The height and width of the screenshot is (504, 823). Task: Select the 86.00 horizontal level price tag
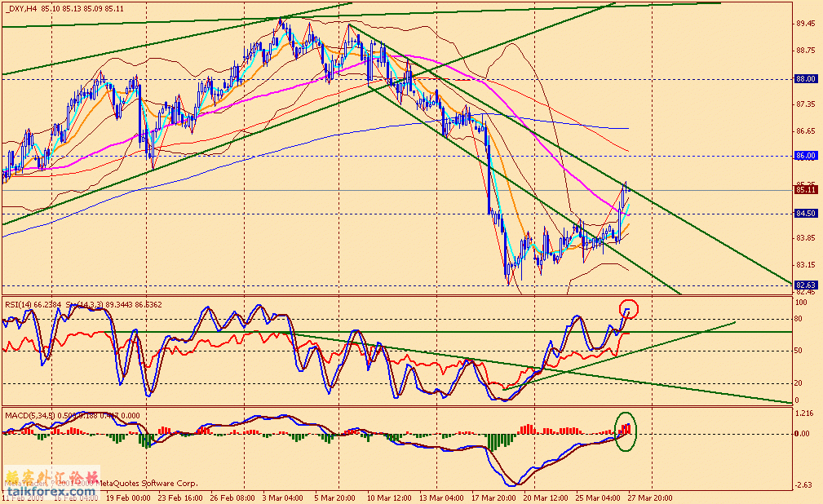point(806,156)
